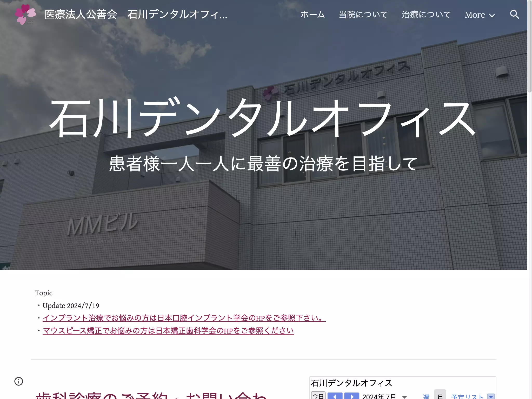Open the site search magnifier icon
The width and height of the screenshot is (532, 399).
tap(514, 15)
